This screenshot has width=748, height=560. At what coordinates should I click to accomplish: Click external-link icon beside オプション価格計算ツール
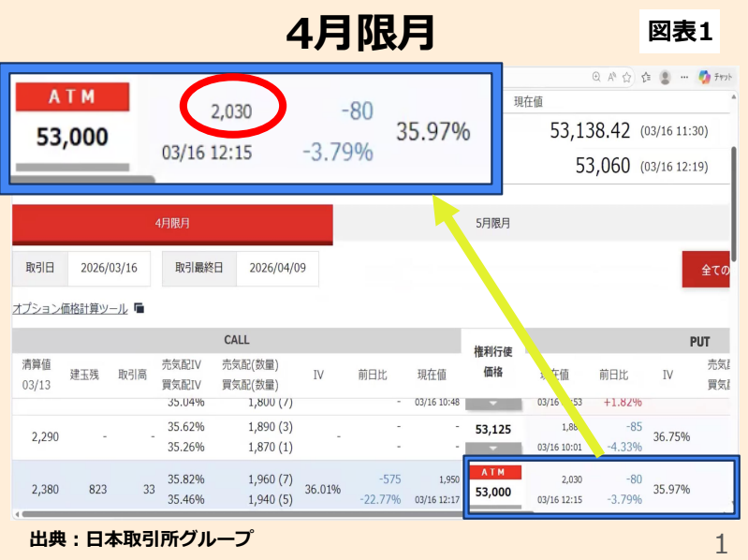[x=139, y=308]
